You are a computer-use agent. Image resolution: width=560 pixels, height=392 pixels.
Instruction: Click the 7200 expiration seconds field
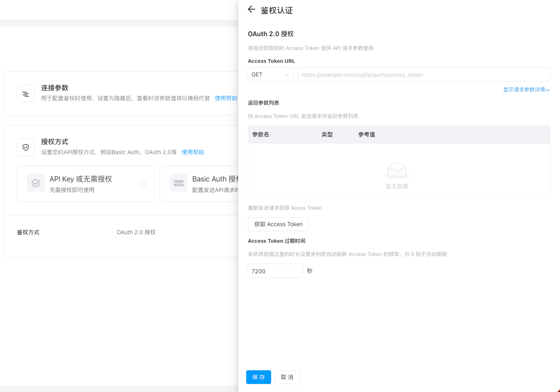click(275, 270)
